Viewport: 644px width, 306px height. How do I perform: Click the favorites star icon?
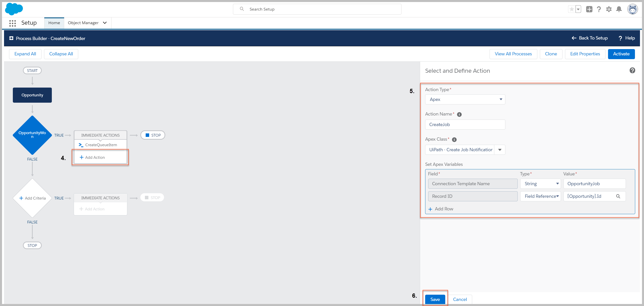click(572, 9)
